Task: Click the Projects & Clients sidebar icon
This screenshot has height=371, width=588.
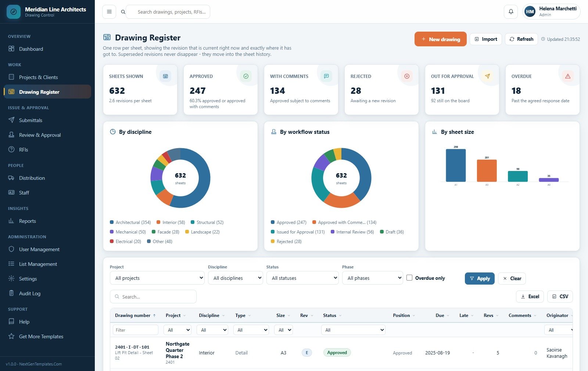Action: coord(11,77)
